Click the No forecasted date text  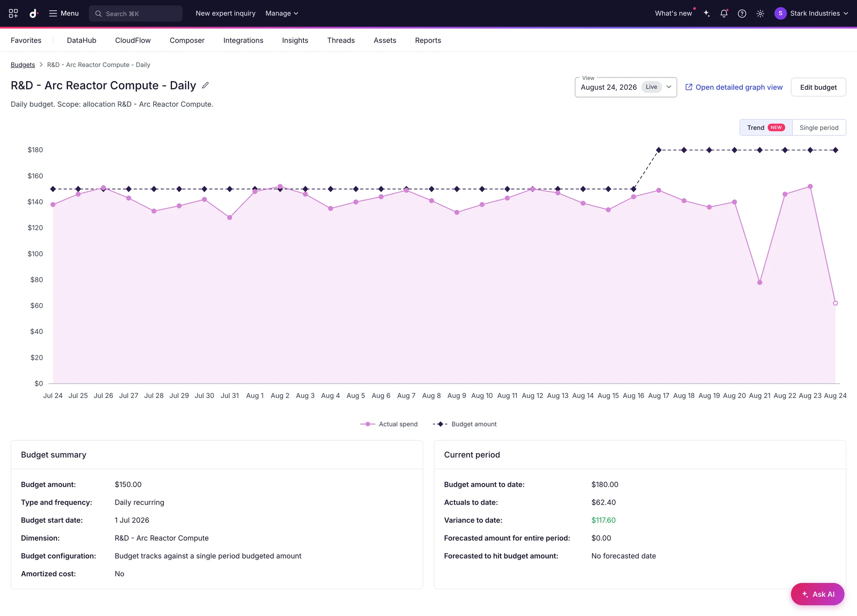click(x=624, y=556)
